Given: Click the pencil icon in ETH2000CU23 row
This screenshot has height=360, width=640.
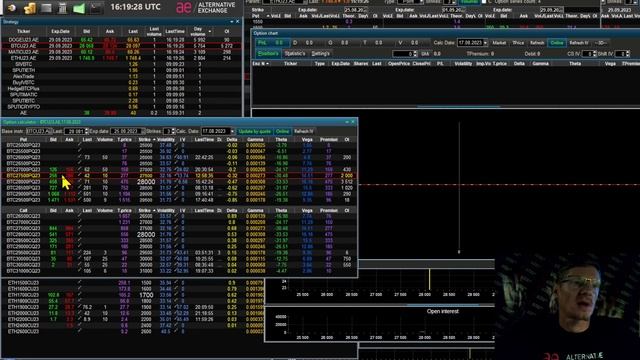Looking at the screenshot, I should (80, 313).
